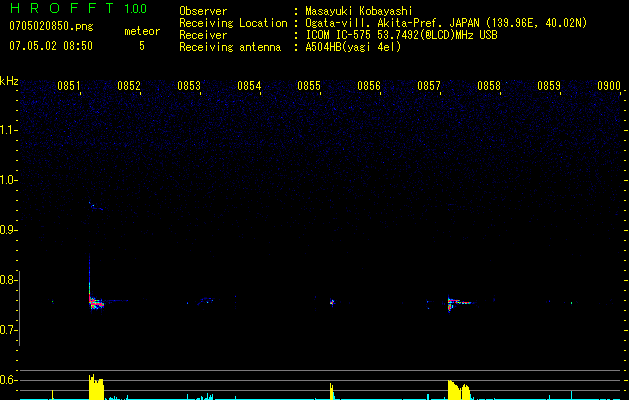629x400 pixels.
Task: Click the A504HB(yagi 4el) antenna text
Action: click(x=353, y=47)
